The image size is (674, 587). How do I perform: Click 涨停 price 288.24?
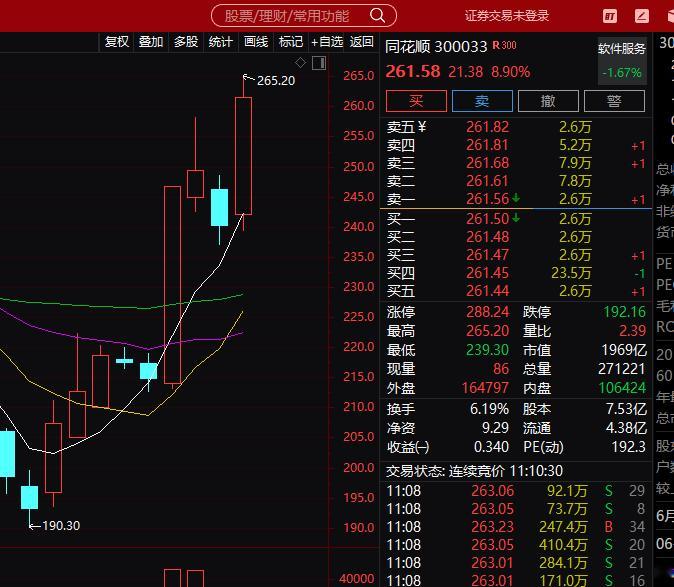[487, 312]
